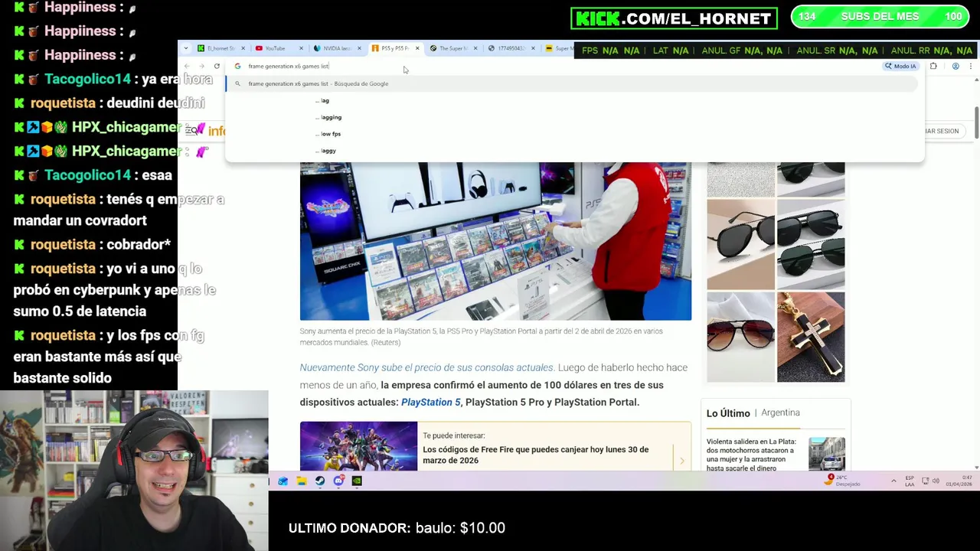Select the Argentina tab

780,412
